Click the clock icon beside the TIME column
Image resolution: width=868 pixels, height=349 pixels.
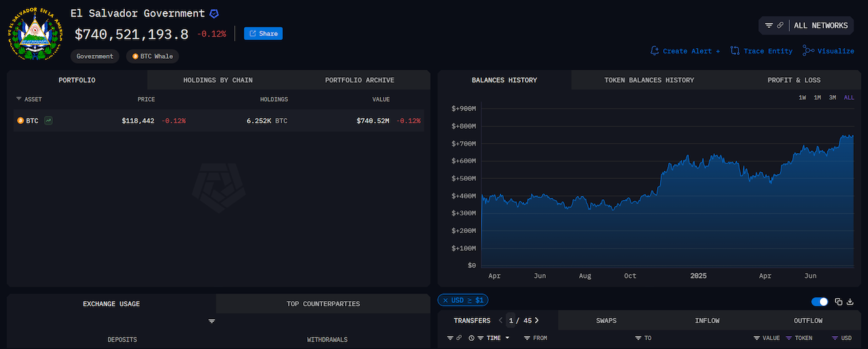471,337
